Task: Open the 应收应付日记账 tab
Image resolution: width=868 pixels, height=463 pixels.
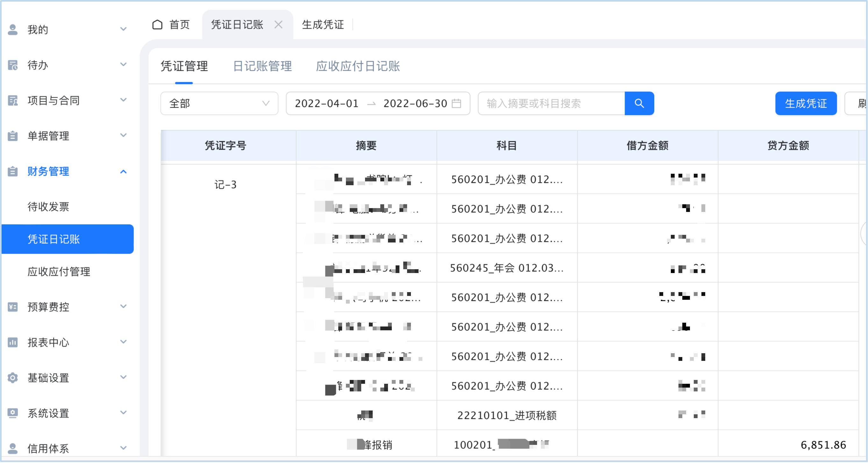Action: [x=357, y=66]
